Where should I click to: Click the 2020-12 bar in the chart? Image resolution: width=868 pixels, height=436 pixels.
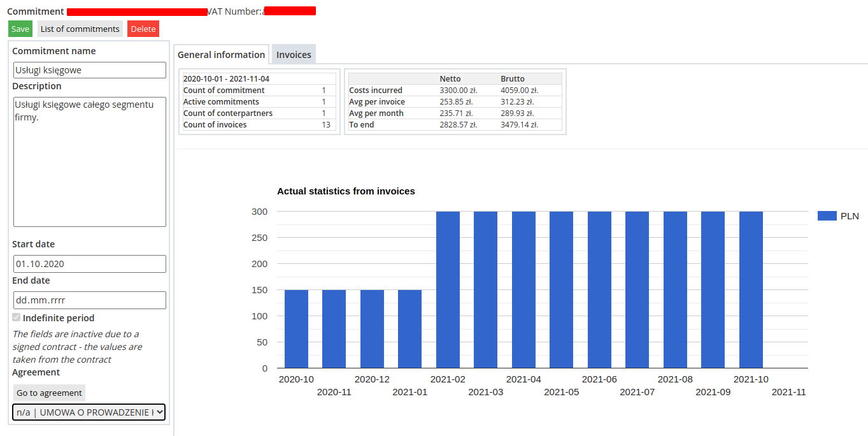(372, 329)
